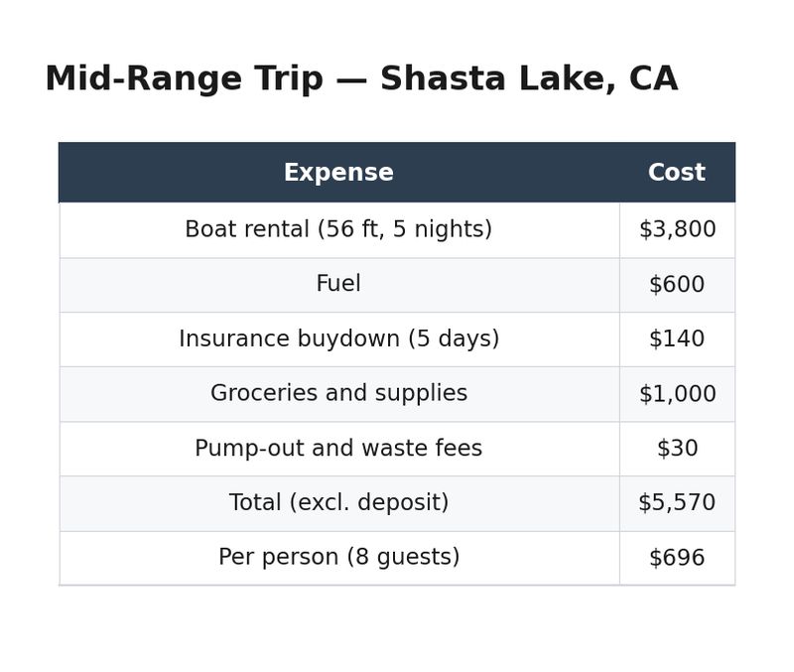794x672 pixels.
Task: Select the Expense column header
Action: 338,173
